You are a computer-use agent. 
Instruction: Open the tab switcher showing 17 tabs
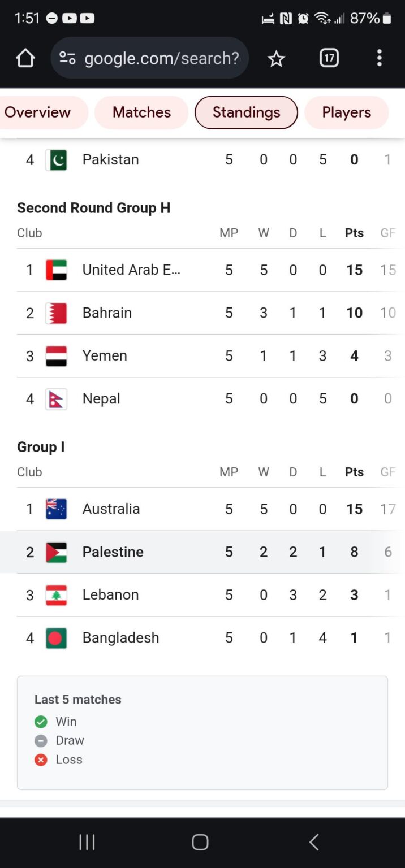[329, 58]
